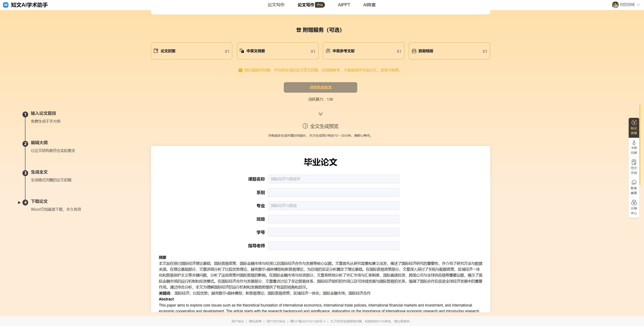Screen dimensions: 644x326
Task: Click the 论文封面 card icon
Action: coord(156,51)
